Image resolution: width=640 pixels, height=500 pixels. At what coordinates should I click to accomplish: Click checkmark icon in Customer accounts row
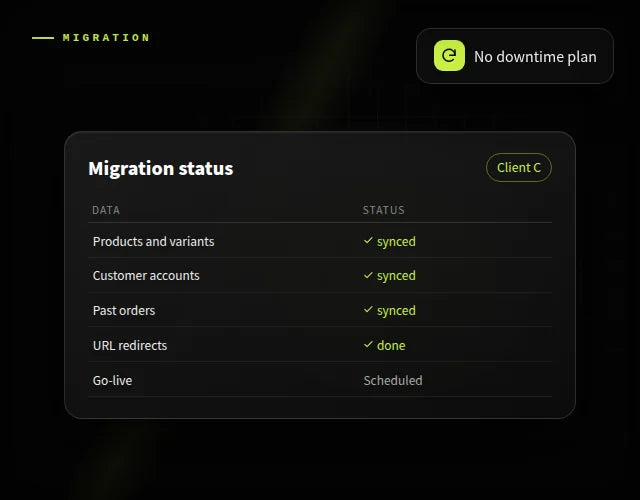[x=368, y=275]
